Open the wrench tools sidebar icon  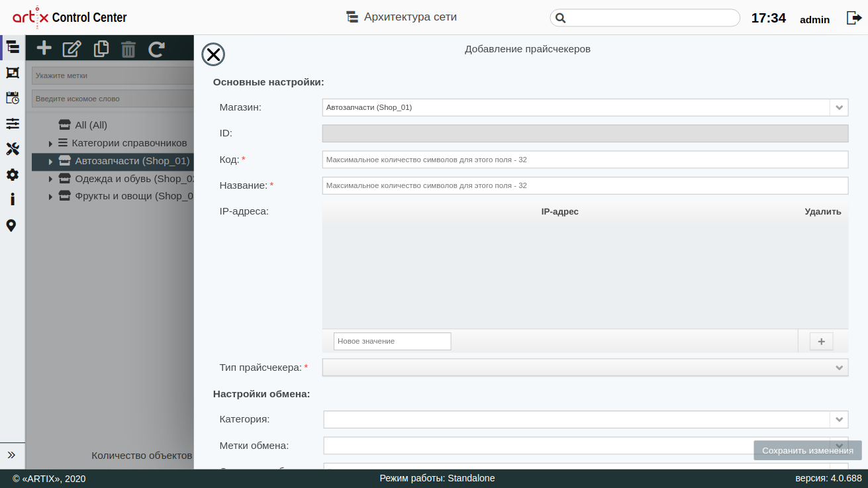tap(13, 149)
